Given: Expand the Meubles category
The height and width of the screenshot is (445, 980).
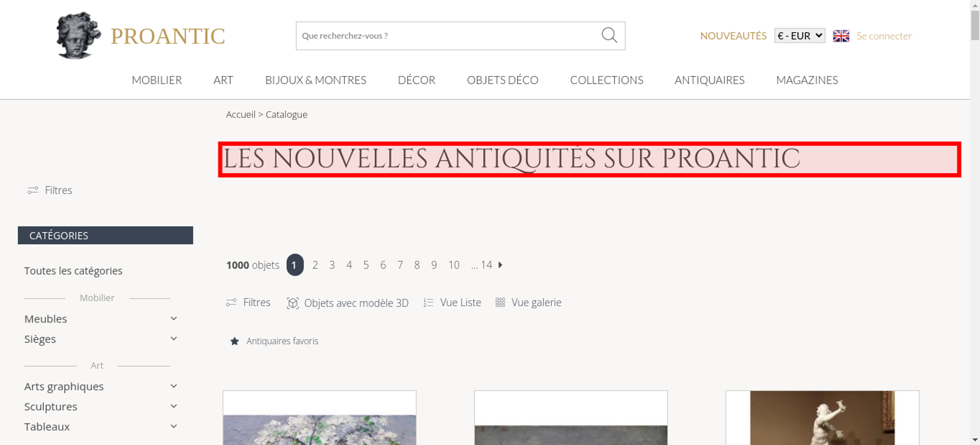Looking at the screenshot, I should 173,319.
